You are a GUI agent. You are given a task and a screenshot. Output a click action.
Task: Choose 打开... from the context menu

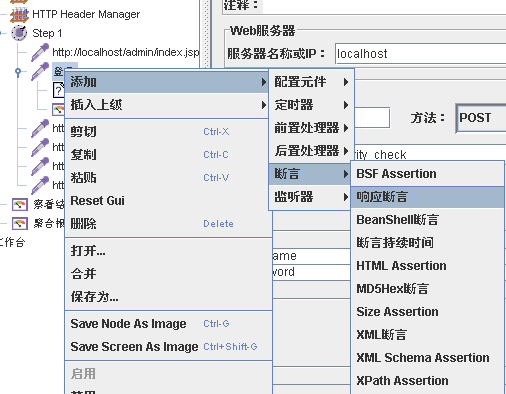pyautogui.click(x=168, y=251)
